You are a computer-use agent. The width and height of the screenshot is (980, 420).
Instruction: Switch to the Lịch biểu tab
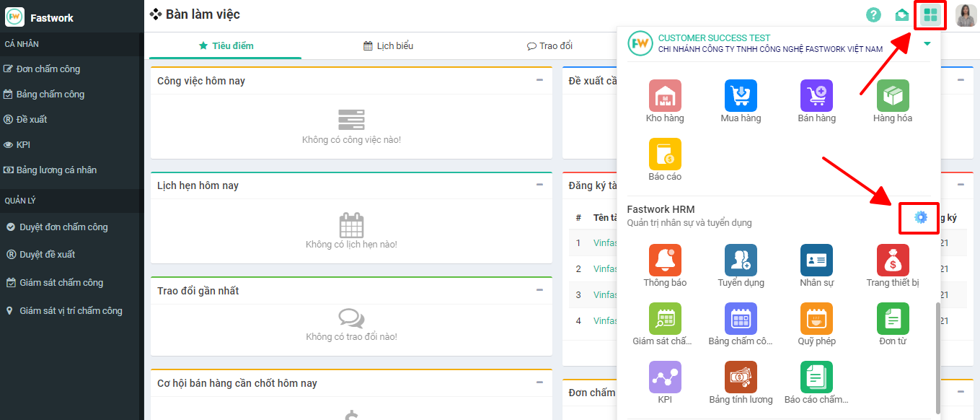pos(389,46)
